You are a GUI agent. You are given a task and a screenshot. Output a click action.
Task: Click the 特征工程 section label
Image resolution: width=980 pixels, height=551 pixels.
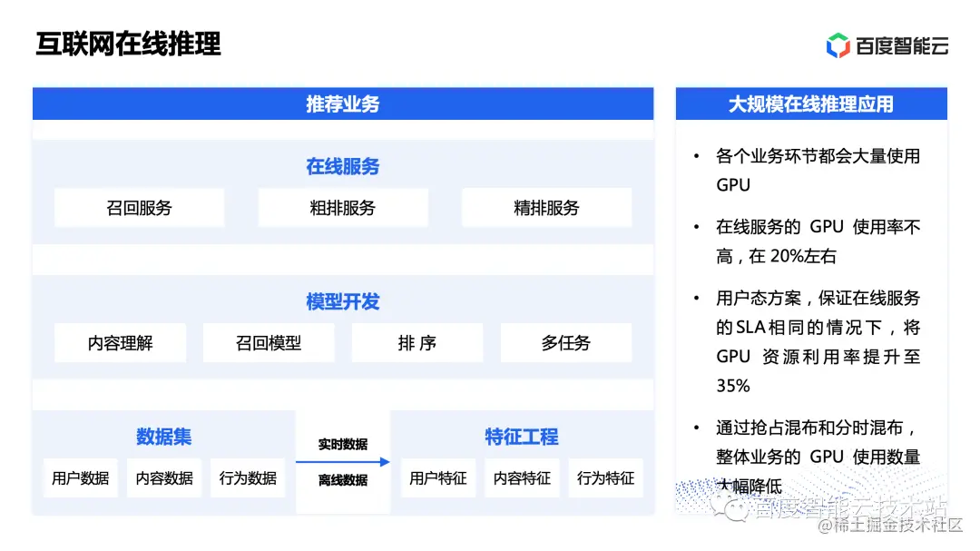click(522, 437)
